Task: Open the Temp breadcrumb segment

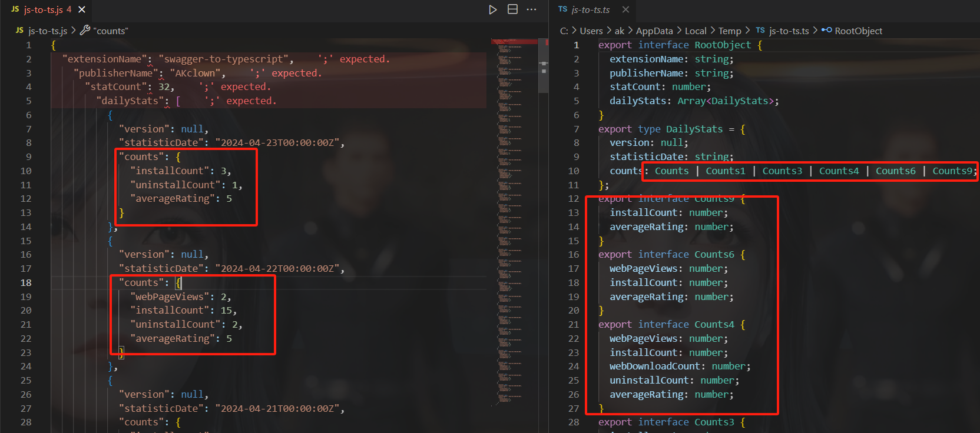Action: point(730,31)
